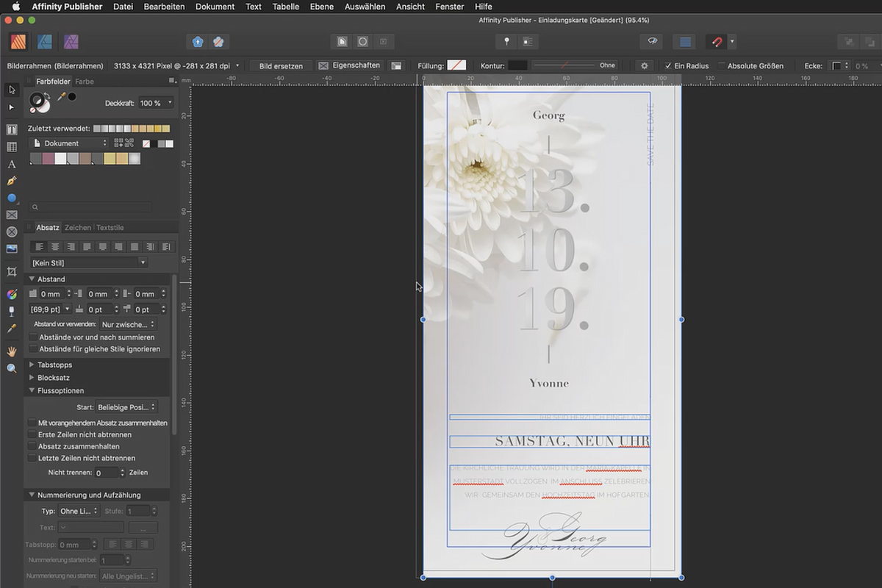882x588 pixels.
Task: Open the Tabelle menu
Action: tap(285, 7)
